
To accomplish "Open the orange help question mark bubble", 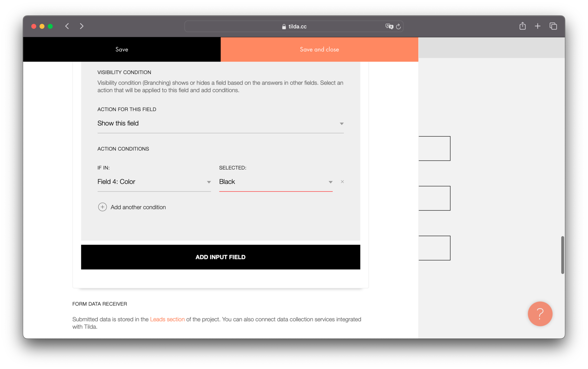I will point(540,314).
